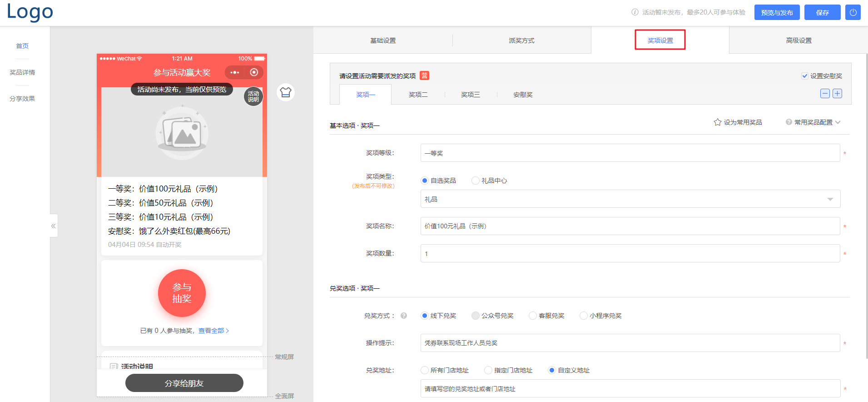The width and height of the screenshot is (868, 402).
Task: Click the plus icon to add prize
Action: (837, 93)
